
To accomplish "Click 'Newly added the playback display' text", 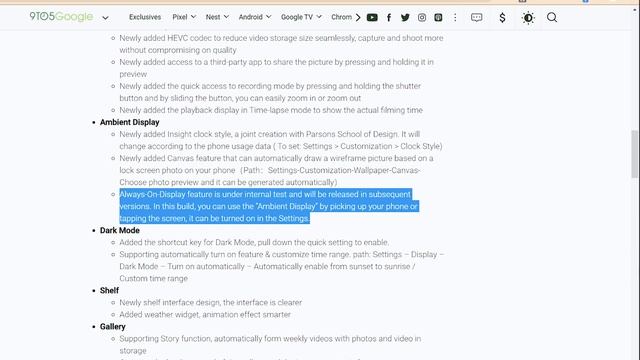I will [271, 110].
